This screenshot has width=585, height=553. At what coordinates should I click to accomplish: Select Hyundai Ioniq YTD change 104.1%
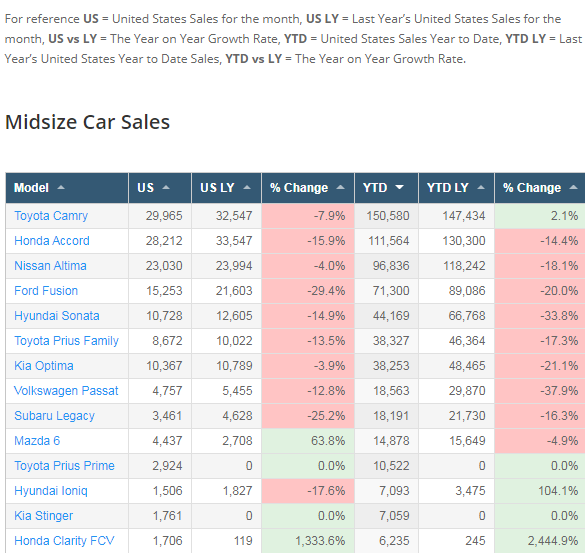point(558,491)
